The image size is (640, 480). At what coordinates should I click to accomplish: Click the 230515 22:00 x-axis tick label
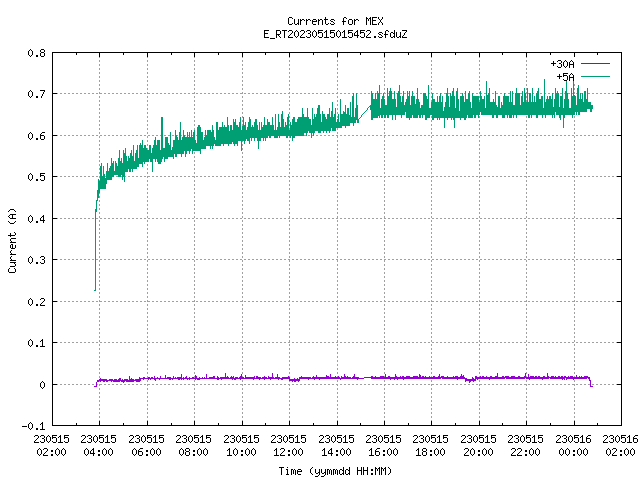pos(525,445)
